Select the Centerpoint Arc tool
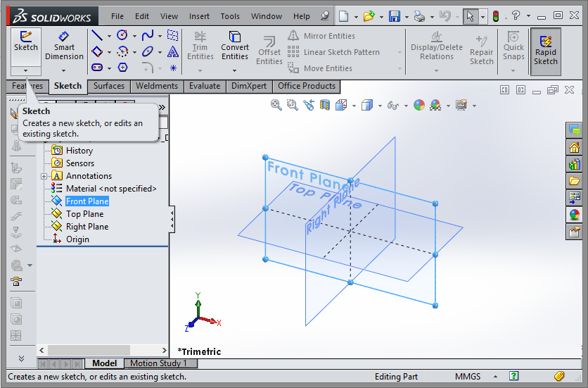The width and height of the screenshot is (588, 388). coord(122,51)
